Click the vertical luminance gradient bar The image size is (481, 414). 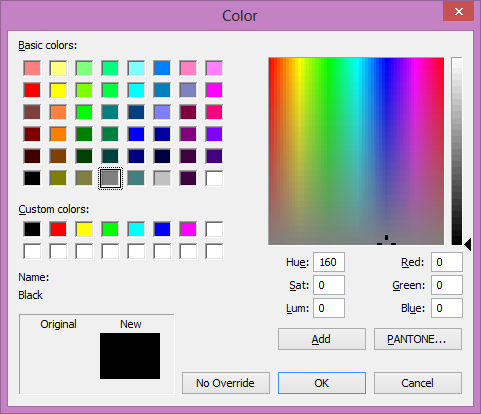457,151
